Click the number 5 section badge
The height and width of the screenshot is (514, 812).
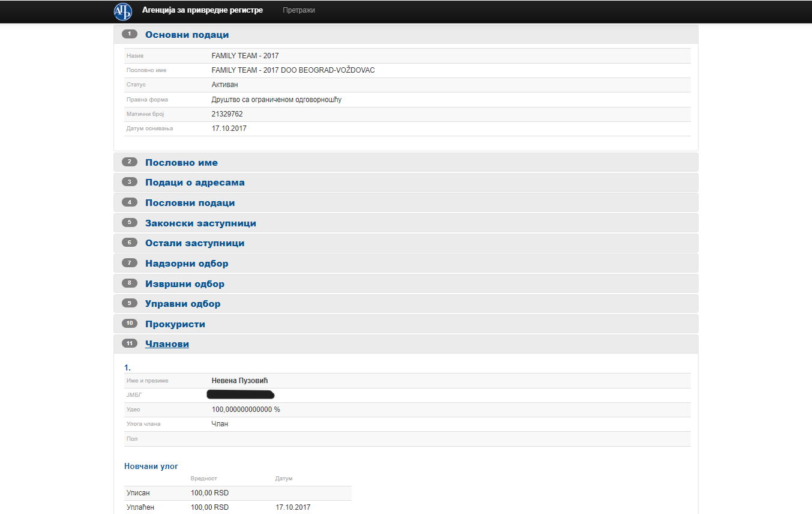tap(130, 223)
